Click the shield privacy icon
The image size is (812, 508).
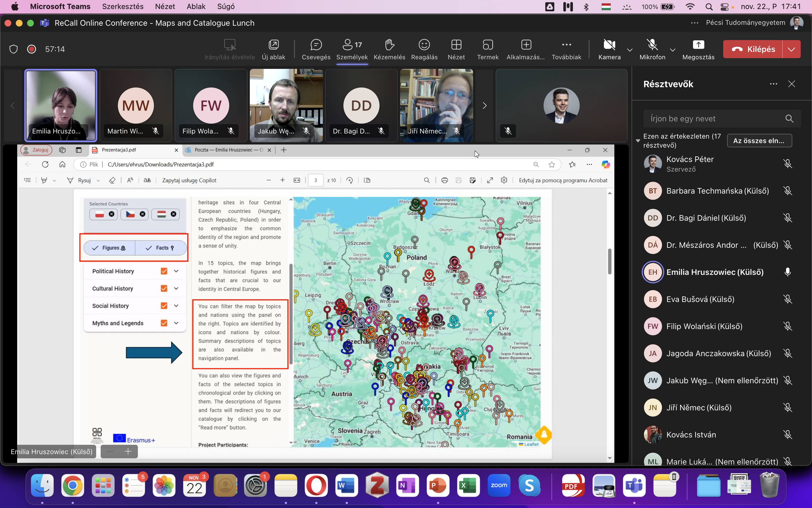(14, 49)
